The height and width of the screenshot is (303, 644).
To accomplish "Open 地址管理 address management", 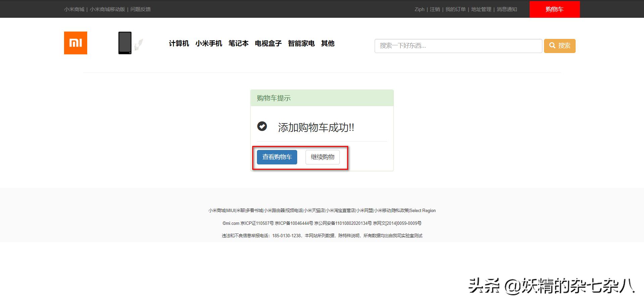I will tap(481, 9).
